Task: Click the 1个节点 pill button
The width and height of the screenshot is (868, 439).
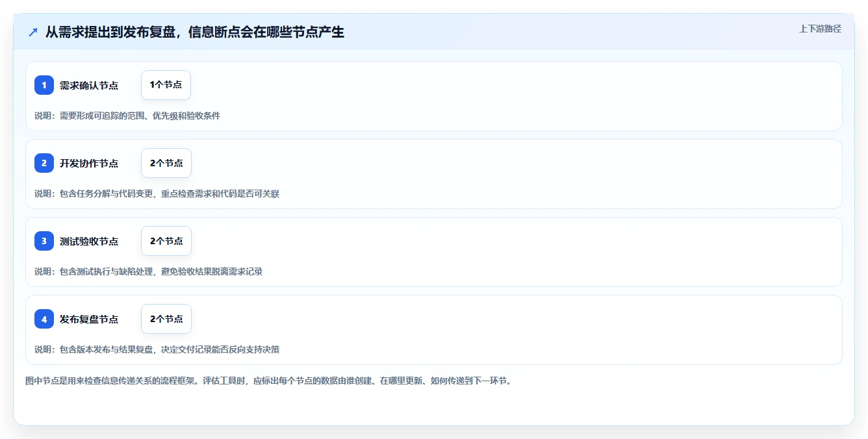Action: 166,85
